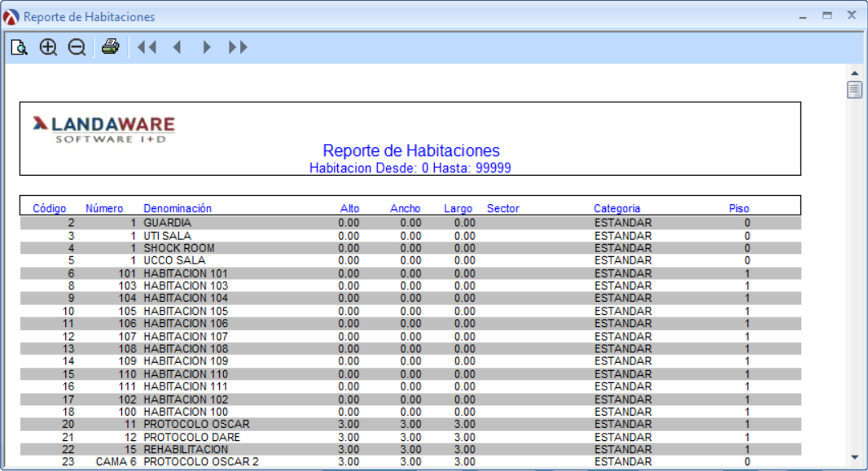Image resolution: width=868 pixels, height=471 pixels.
Task: Click the HABITACION 109 entry
Action: pyautogui.click(x=186, y=361)
